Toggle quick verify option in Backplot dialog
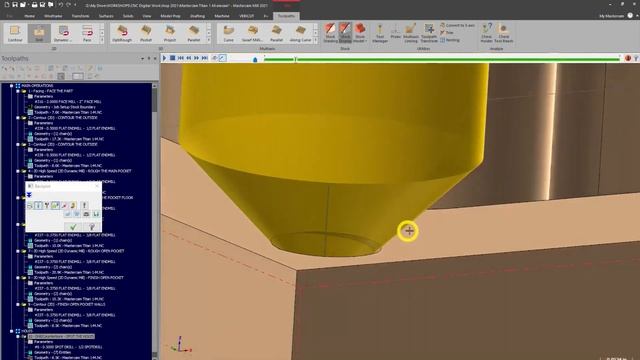This screenshot has height=360, width=640. coord(73,205)
